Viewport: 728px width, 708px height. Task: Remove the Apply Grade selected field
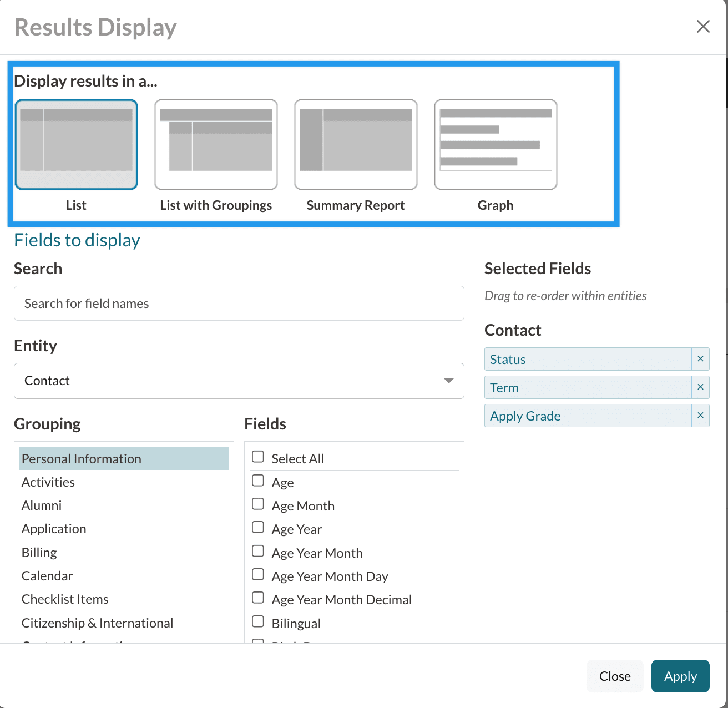coord(700,416)
